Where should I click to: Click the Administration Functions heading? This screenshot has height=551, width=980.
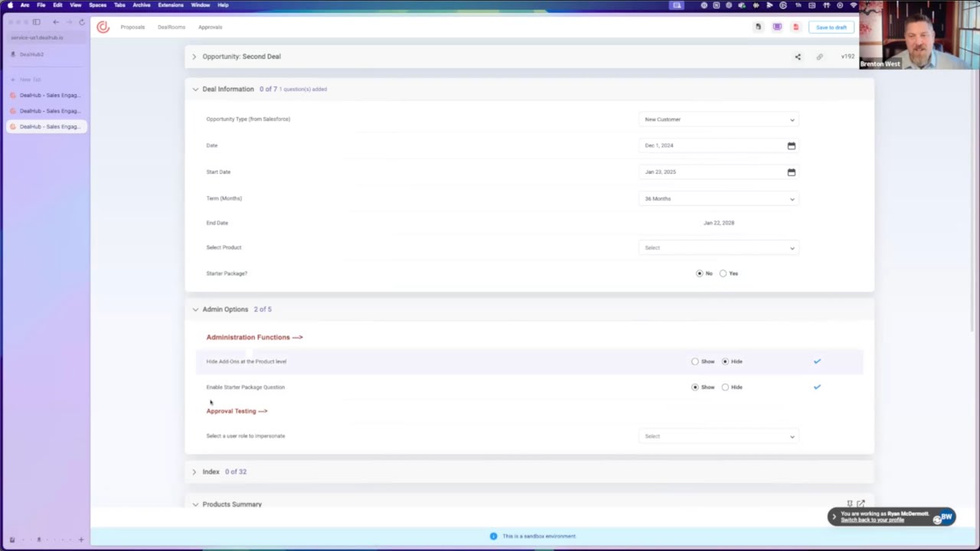pyautogui.click(x=254, y=337)
